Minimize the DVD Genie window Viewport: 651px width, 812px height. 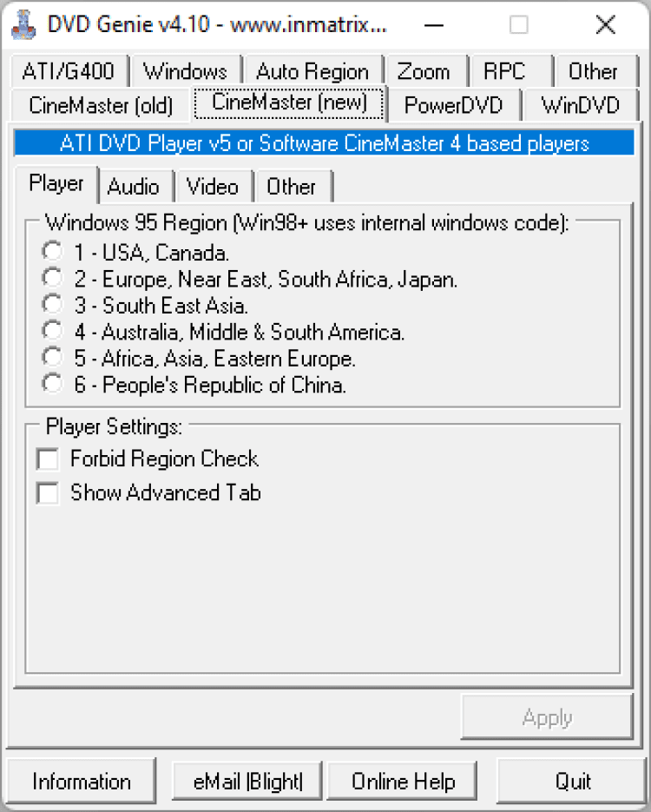point(434,25)
